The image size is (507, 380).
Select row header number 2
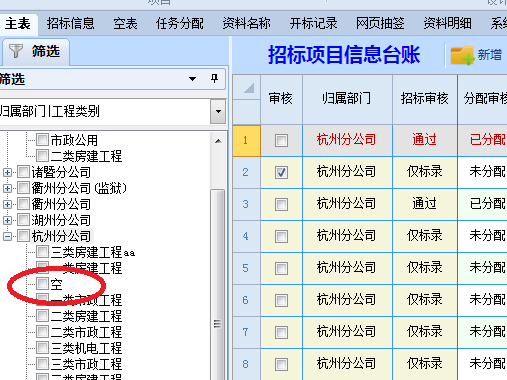click(246, 172)
